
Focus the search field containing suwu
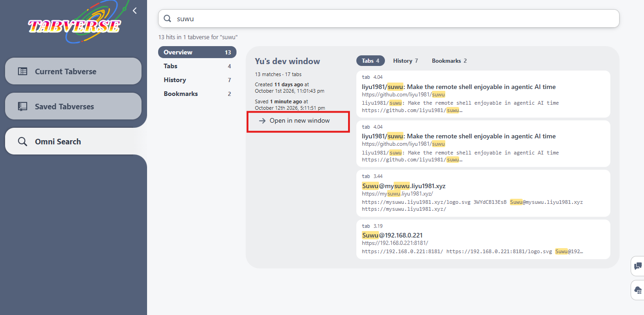[389, 19]
